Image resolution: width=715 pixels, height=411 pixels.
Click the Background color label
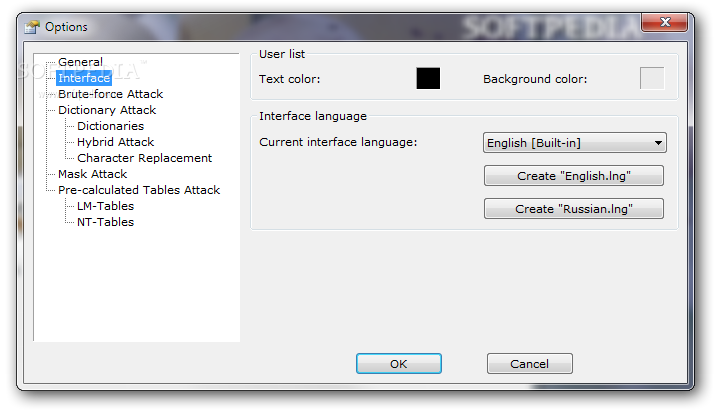click(x=535, y=79)
